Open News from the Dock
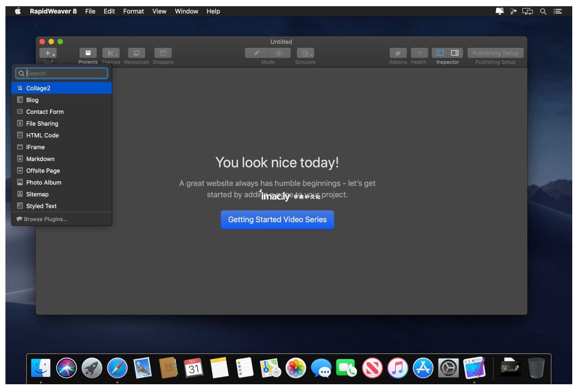Image resolution: width=580 pixels, height=392 pixels. pos(372,368)
